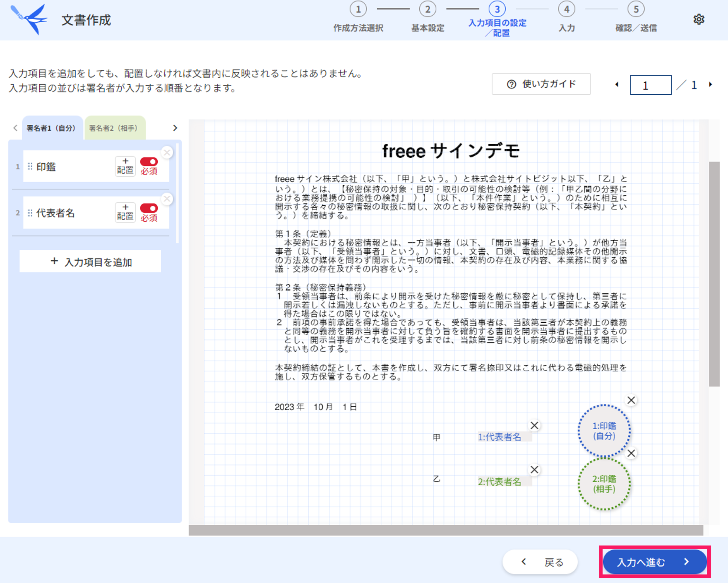Click the 配置 plus button for 印鑑
Image resolution: width=728 pixels, height=583 pixels.
(125, 166)
